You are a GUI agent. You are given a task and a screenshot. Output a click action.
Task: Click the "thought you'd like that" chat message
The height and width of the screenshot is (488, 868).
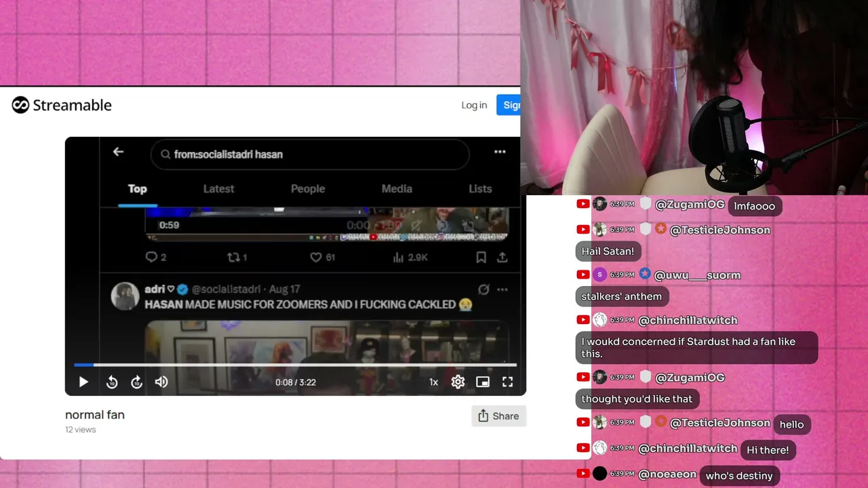pyautogui.click(x=637, y=399)
